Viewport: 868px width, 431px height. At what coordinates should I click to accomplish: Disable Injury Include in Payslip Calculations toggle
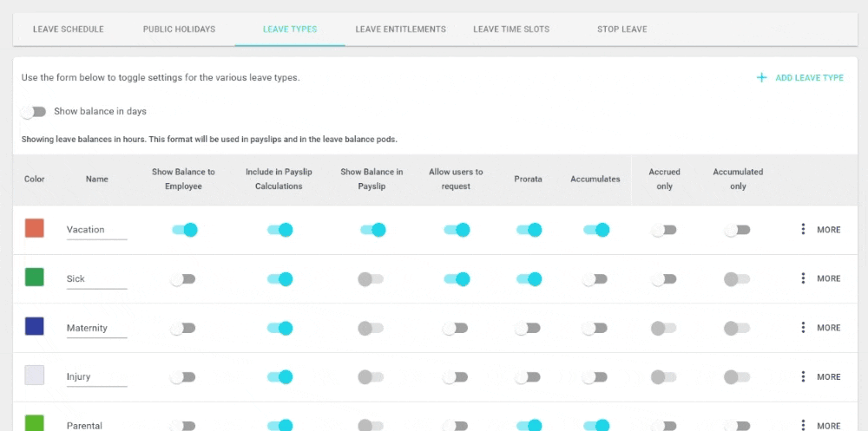click(x=279, y=377)
